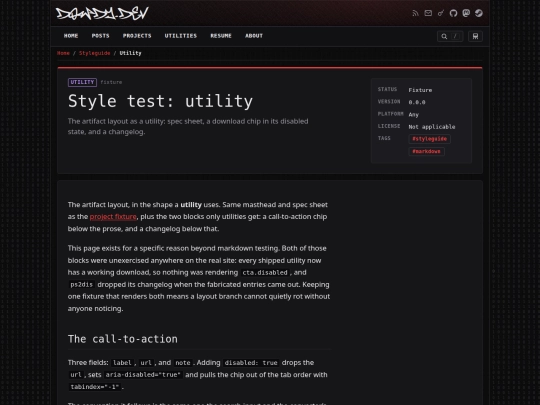
Task: Click the email envelope icon
Action: tap(428, 13)
